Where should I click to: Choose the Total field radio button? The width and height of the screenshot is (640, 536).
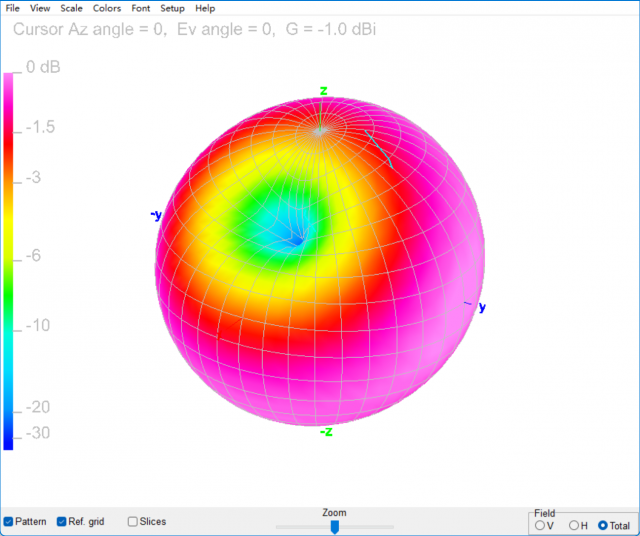point(603,525)
